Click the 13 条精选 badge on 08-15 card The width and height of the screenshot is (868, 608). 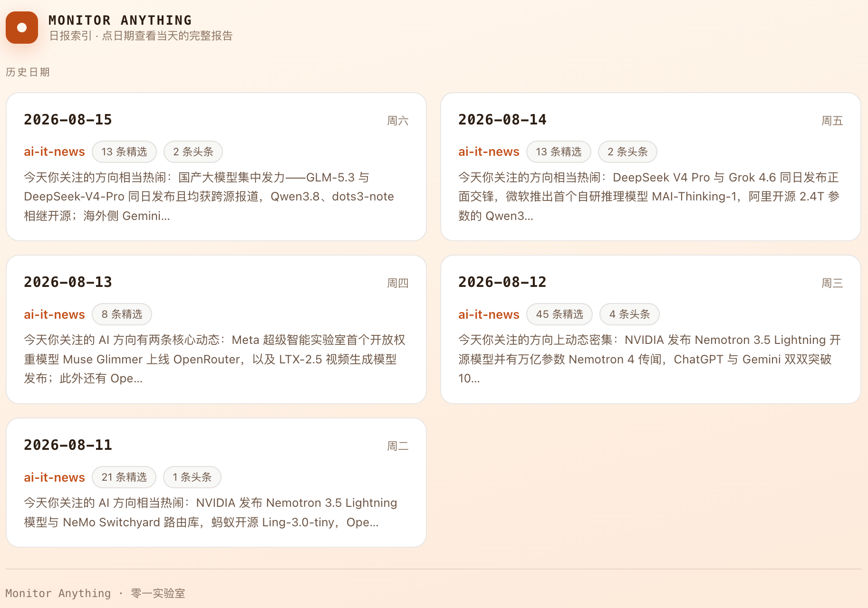coord(124,152)
